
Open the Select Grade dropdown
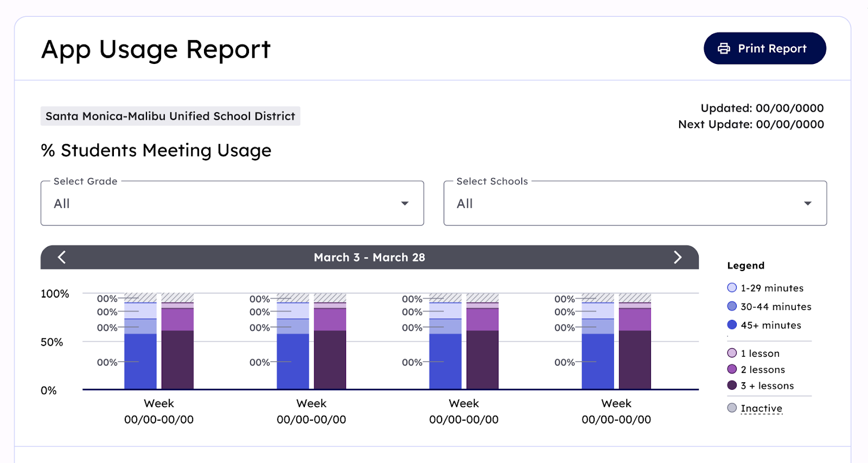pos(232,203)
